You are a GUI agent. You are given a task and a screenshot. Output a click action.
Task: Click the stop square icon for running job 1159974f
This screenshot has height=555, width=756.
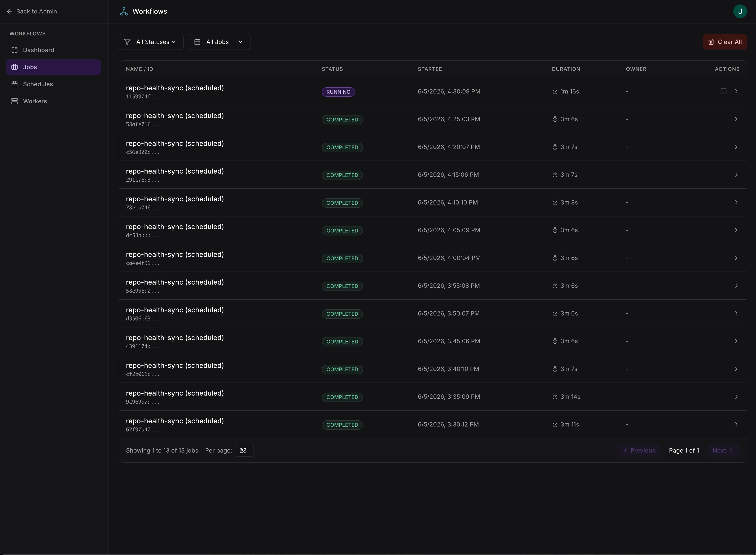[723, 91]
